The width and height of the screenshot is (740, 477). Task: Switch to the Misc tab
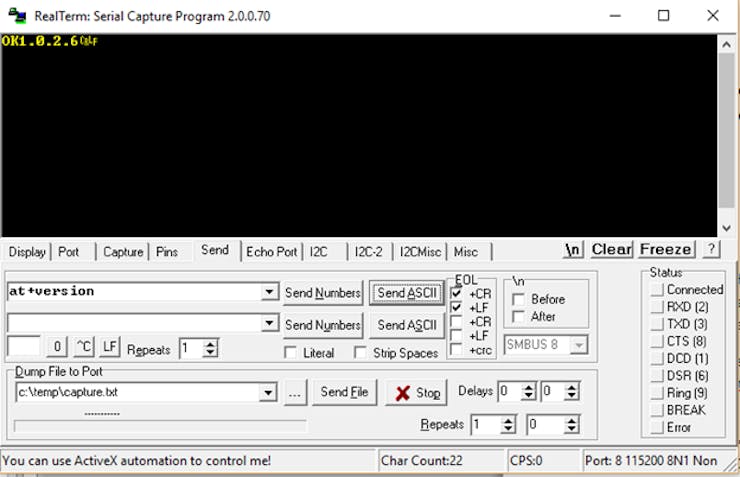tap(466, 252)
